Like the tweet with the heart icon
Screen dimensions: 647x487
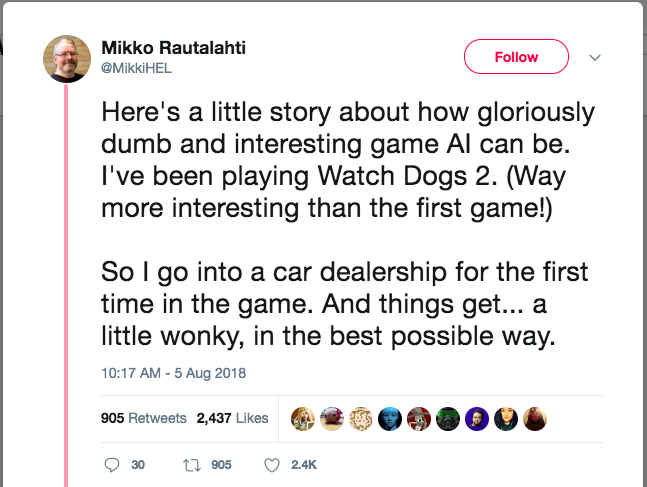click(272, 465)
